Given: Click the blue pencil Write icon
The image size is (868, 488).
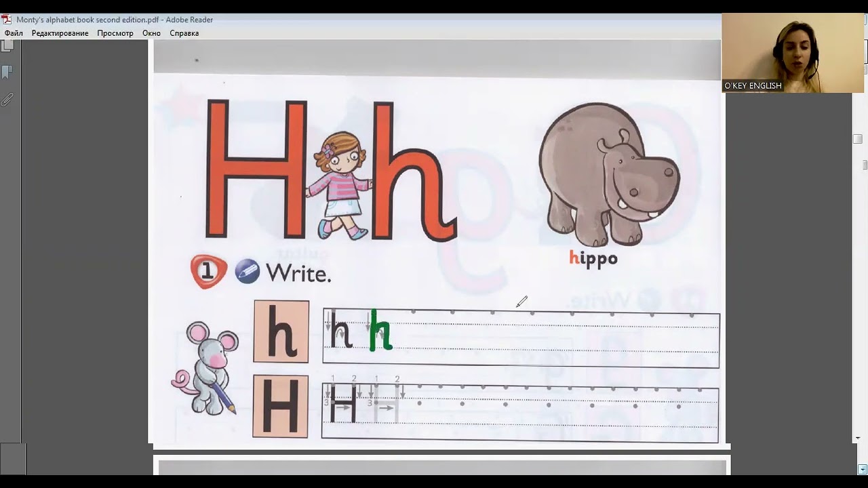Looking at the screenshot, I should (x=248, y=271).
